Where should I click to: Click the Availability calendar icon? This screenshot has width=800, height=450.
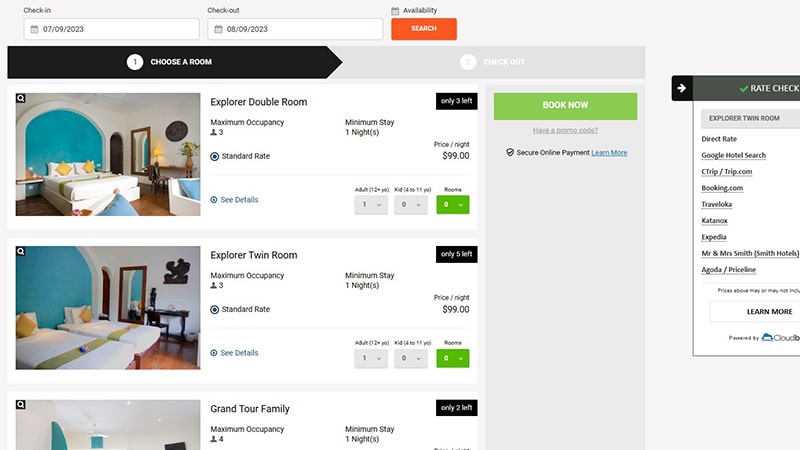[x=396, y=11]
